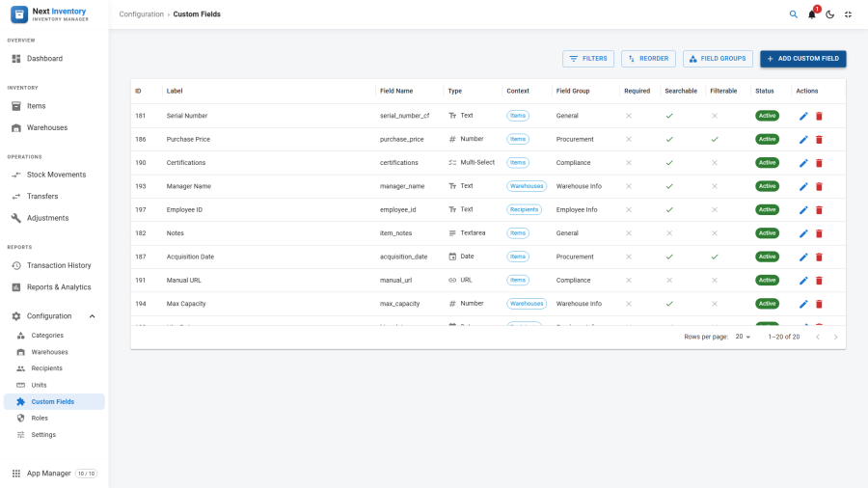
Task: Go to Dashboard
Action: [54, 59]
